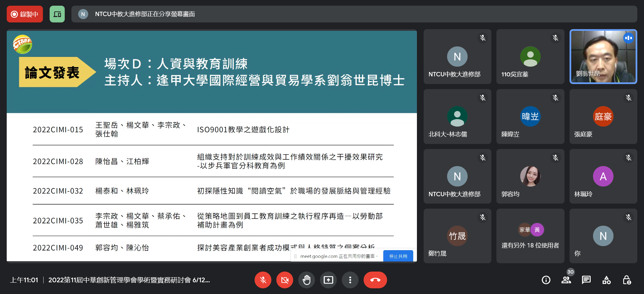Show the participants list
This screenshot has height=294, width=644.
566,280
